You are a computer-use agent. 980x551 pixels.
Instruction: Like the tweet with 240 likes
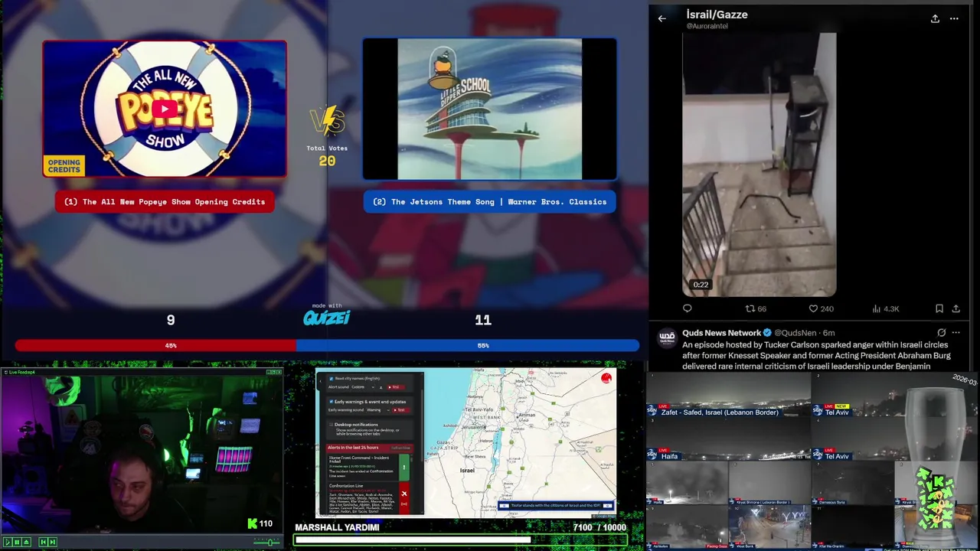point(821,308)
